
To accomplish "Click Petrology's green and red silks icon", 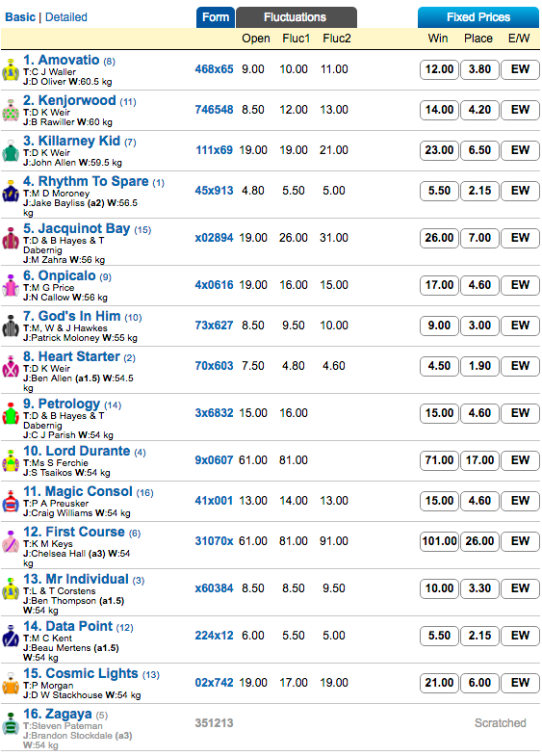I will 11,415.
